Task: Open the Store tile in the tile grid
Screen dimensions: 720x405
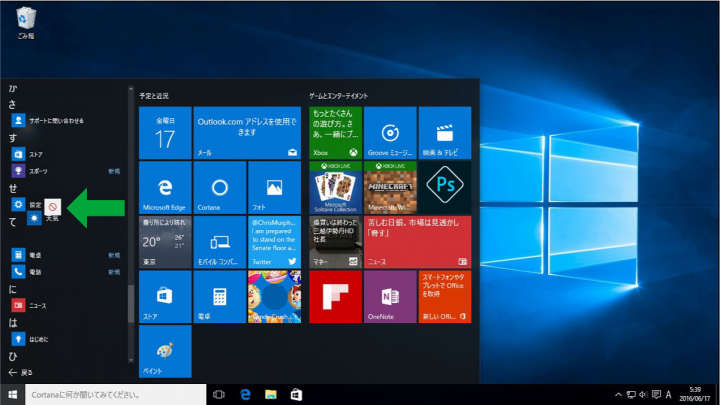Action: point(165,297)
